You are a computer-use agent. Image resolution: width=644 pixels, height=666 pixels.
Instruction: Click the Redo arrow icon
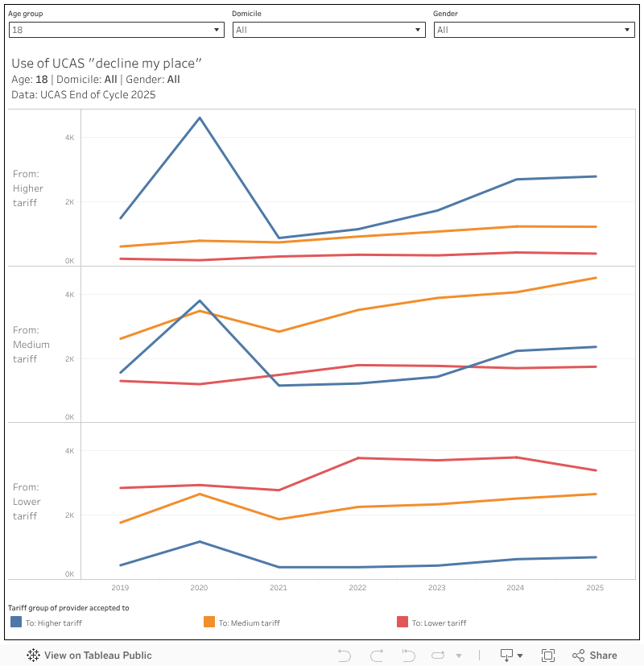click(376, 656)
